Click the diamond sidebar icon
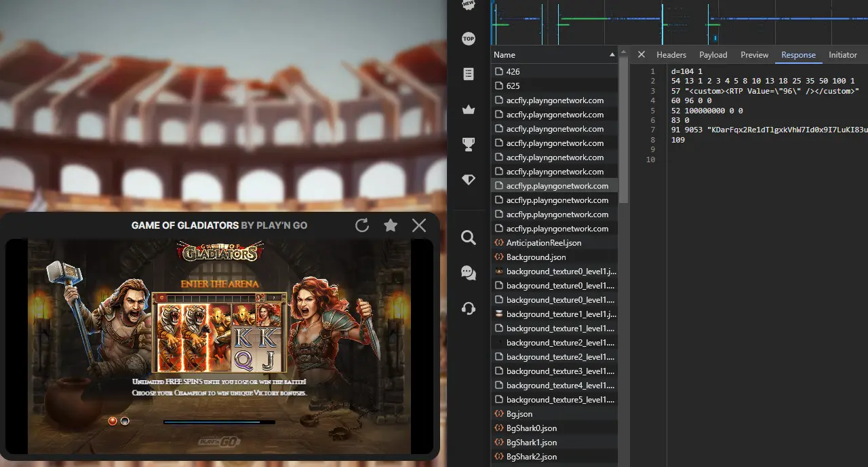This screenshot has width=868, height=467. [469, 179]
